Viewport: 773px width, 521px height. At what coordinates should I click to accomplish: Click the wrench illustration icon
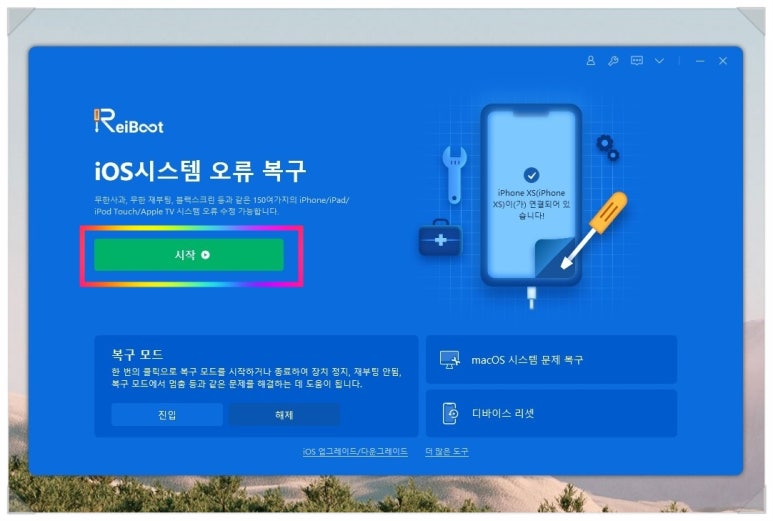click(x=454, y=175)
